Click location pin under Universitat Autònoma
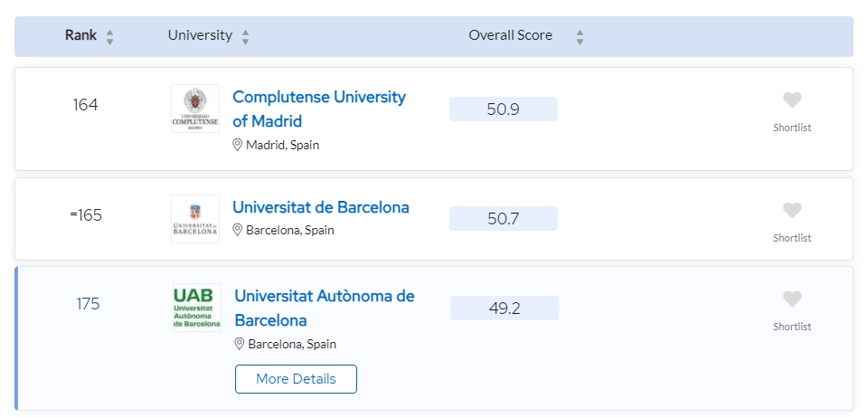Viewport: 868px width, 418px height. (x=240, y=344)
